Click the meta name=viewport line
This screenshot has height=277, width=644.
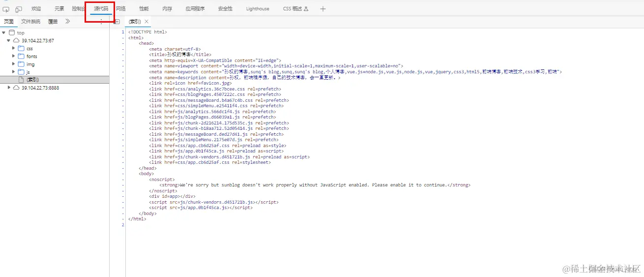276,66
